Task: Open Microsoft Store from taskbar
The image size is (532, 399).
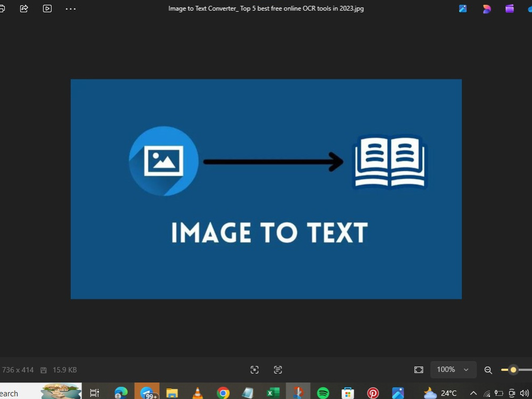Action: coord(348,393)
